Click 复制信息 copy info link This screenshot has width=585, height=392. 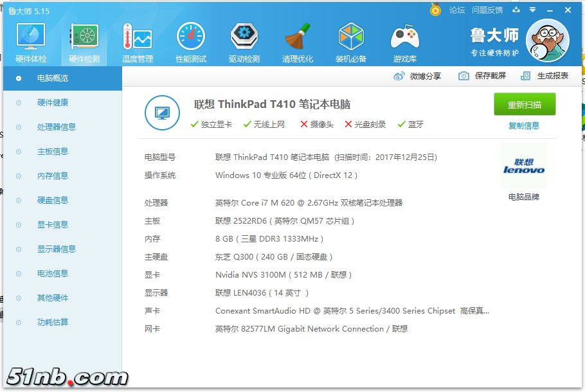coord(524,126)
